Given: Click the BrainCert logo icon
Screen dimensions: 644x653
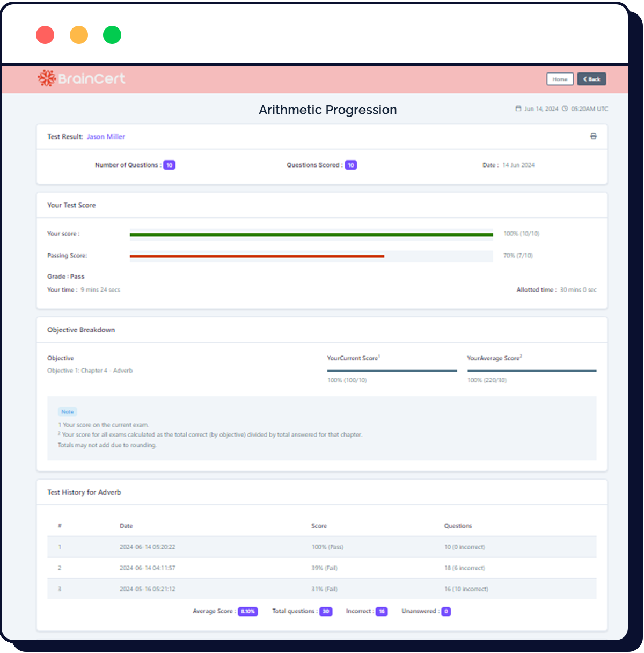Looking at the screenshot, I should click(47, 79).
